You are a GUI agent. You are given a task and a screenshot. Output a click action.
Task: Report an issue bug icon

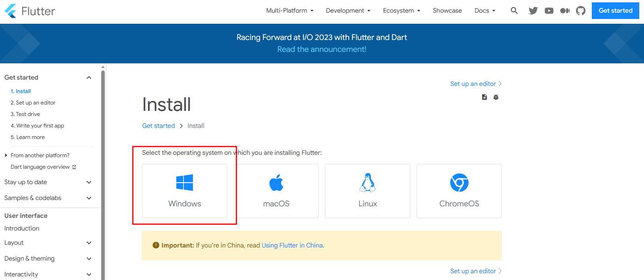click(x=496, y=97)
